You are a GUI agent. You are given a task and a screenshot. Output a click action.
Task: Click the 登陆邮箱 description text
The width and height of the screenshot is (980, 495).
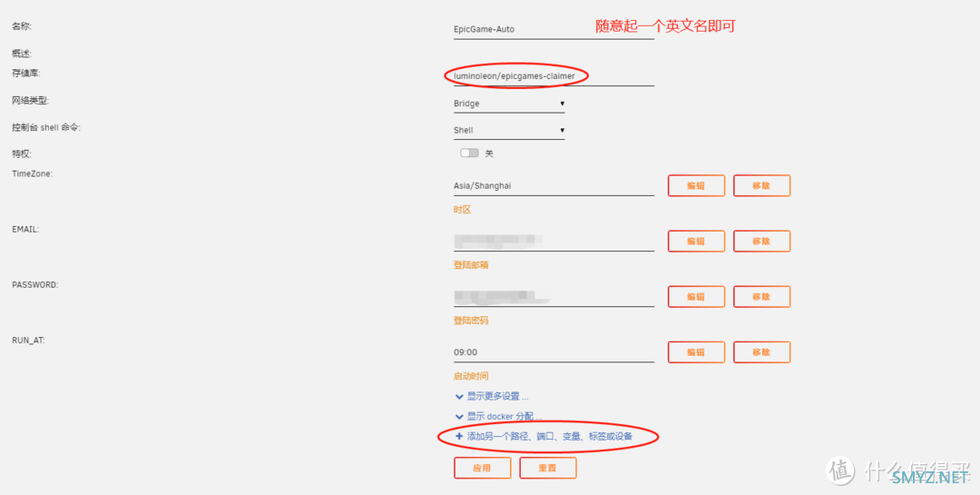pyautogui.click(x=471, y=265)
